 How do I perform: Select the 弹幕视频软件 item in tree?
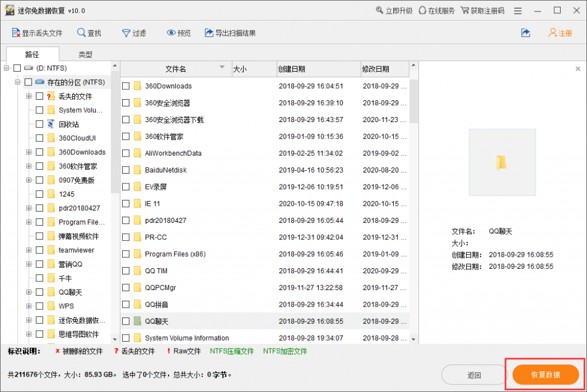[x=79, y=236]
